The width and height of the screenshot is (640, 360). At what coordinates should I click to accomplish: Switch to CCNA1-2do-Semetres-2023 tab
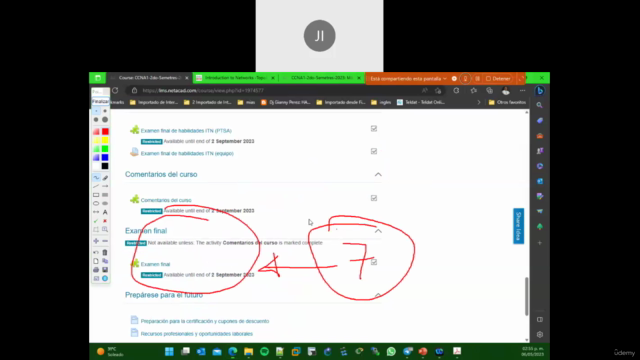(322, 78)
